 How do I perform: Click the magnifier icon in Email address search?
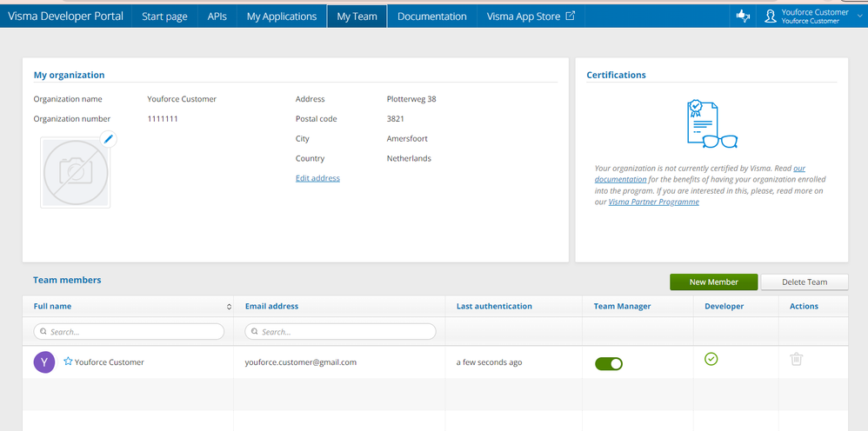(x=255, y=332)
